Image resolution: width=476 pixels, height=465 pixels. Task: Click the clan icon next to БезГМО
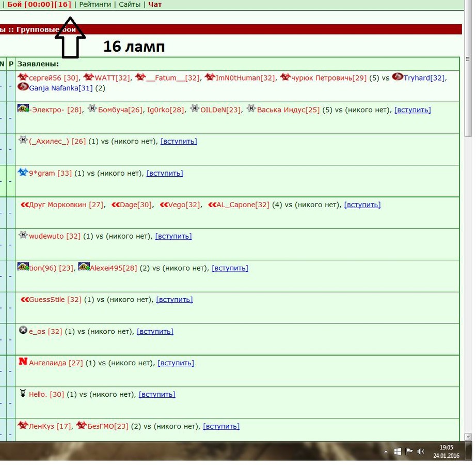[81, 425]
